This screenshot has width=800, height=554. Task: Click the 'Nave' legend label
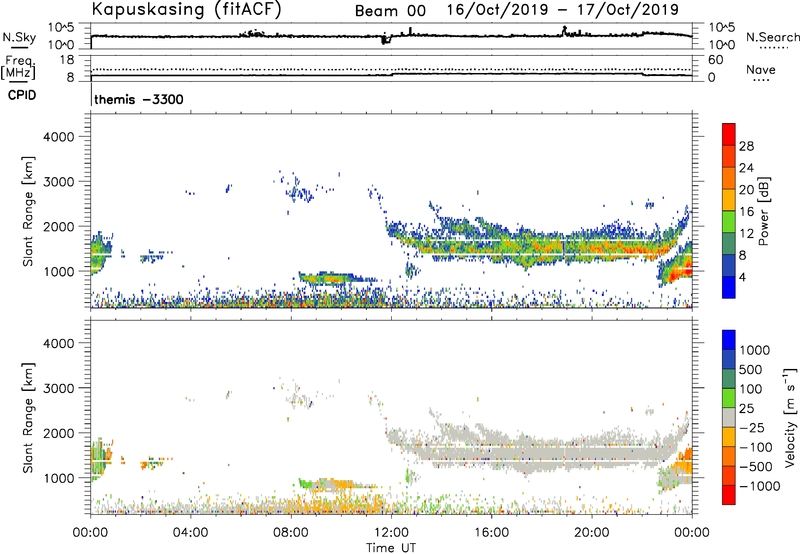(x=761, y=70)
